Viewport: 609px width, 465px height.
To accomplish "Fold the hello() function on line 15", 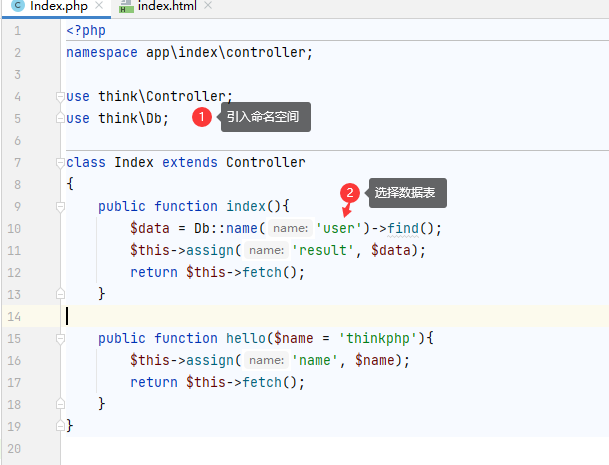I will pos(61,338).
